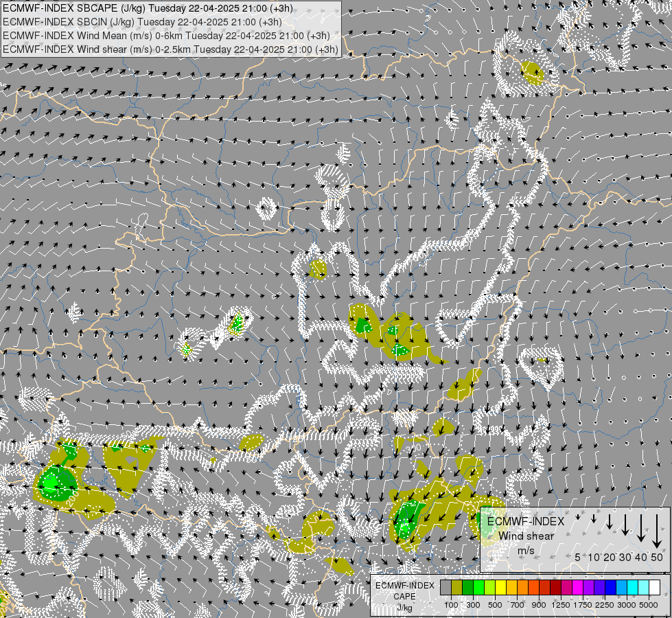This screenshot has width=672, height=618.
Task: Click the 1750 value on the CAPE scale
Action: [583, 605]
